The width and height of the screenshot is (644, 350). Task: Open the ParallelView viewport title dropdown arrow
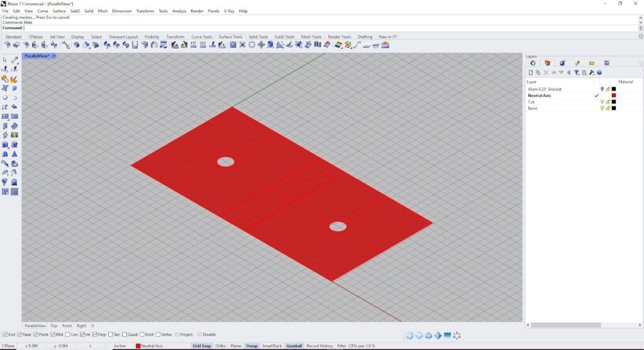coord(54,56)
